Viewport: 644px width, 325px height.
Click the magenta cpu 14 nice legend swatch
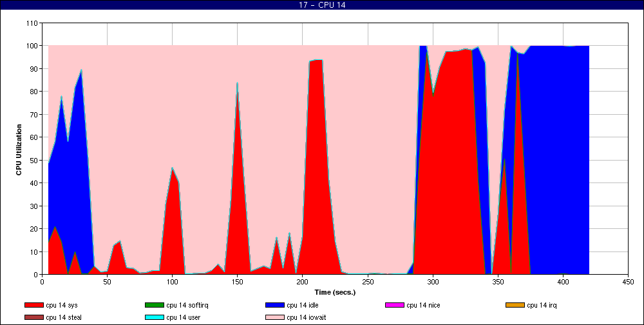pos(395,305)
